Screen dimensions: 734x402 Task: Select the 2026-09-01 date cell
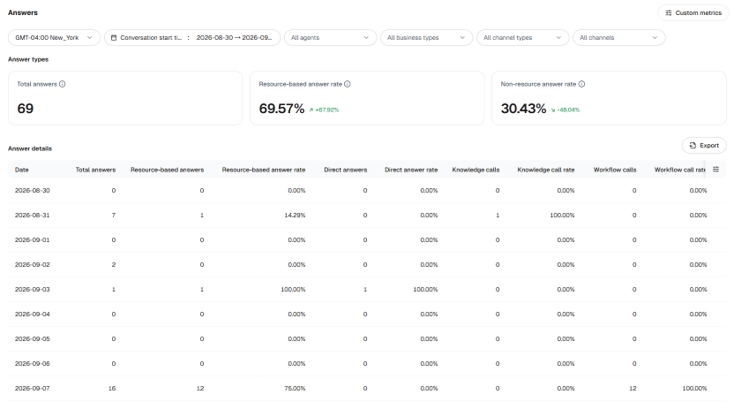point(32,240)
